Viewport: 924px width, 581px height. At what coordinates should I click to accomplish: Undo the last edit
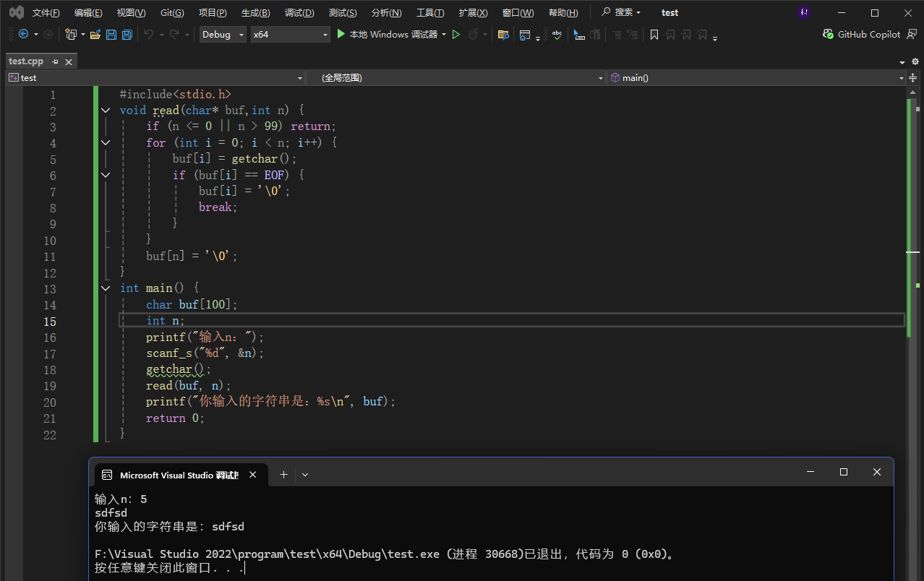click(x=148, y=34)
